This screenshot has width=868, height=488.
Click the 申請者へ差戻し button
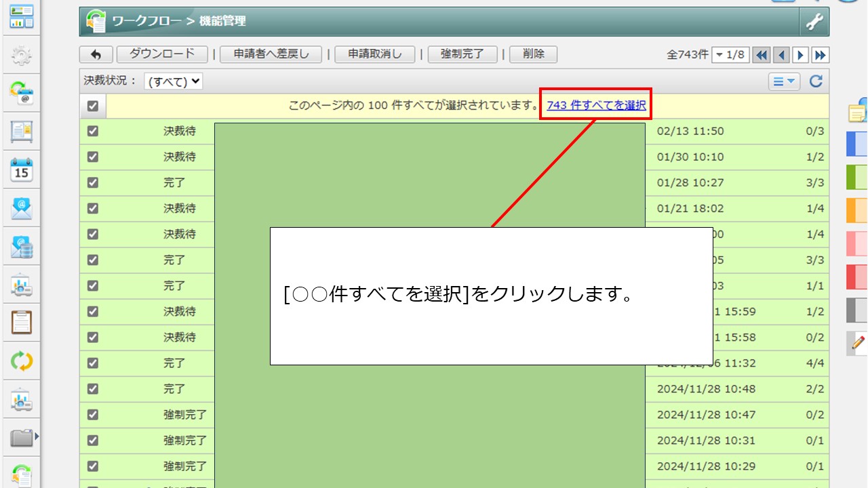[271, 55]
